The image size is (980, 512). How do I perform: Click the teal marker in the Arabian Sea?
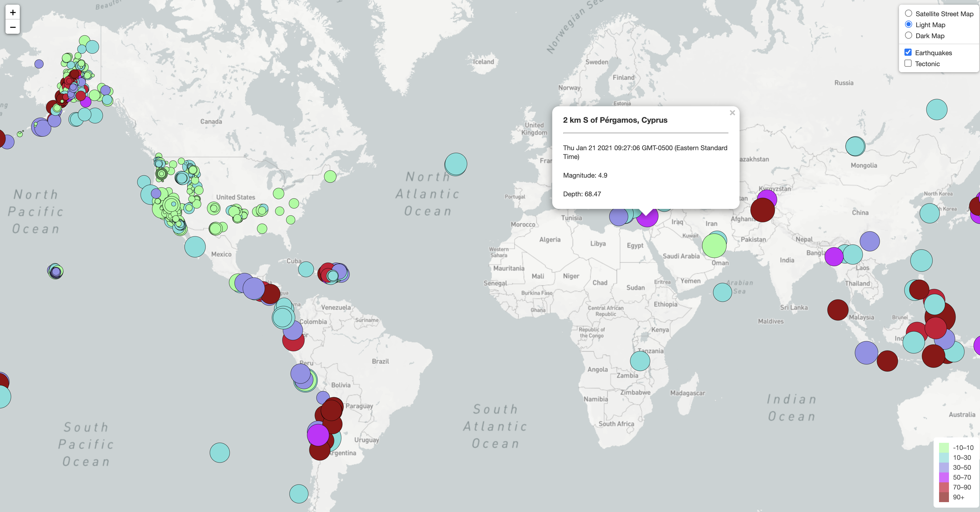tap(722, 292)
